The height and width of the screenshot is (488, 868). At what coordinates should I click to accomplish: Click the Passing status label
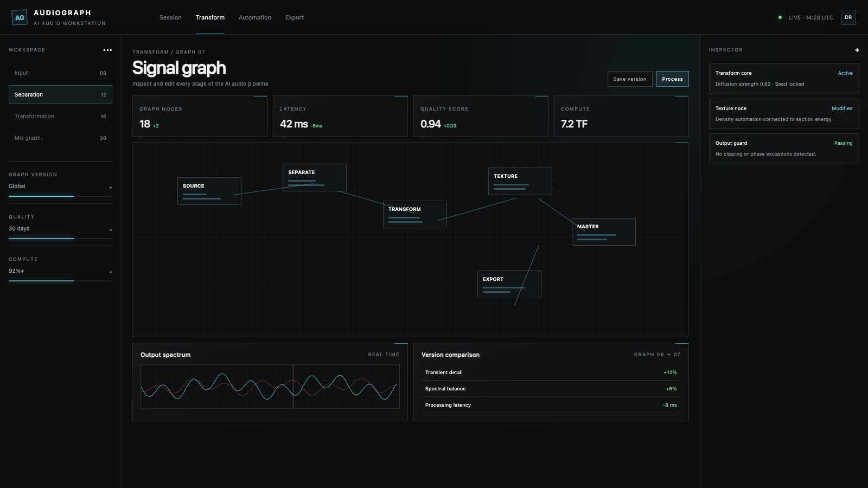843,143
